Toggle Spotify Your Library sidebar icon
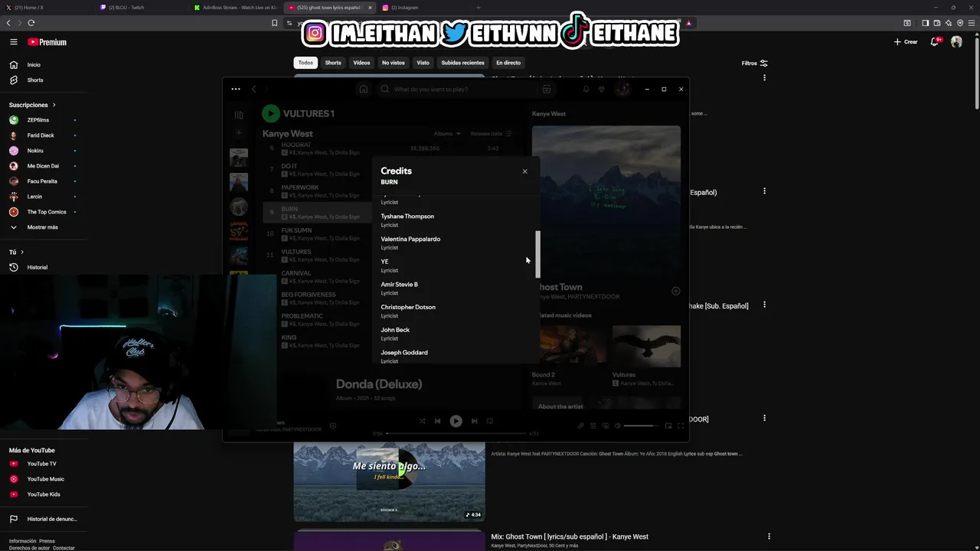 point(239,115)
